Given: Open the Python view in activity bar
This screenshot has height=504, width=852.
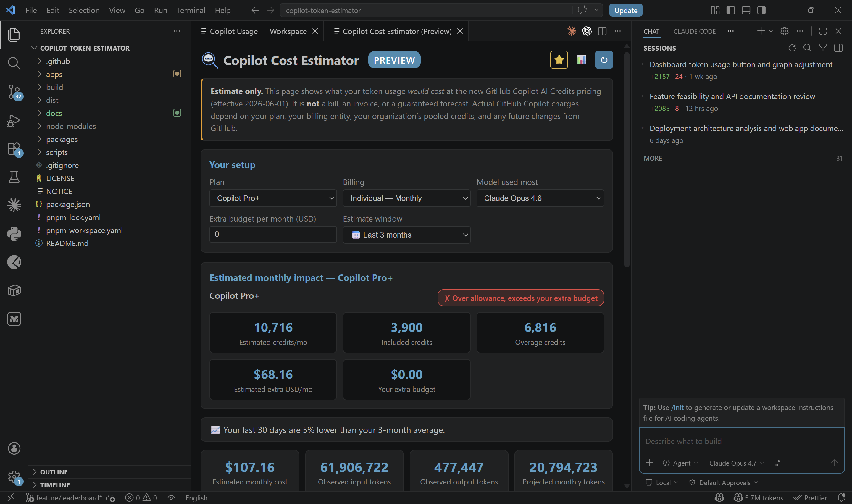Looking at the screenshot, I should point(14,234).
